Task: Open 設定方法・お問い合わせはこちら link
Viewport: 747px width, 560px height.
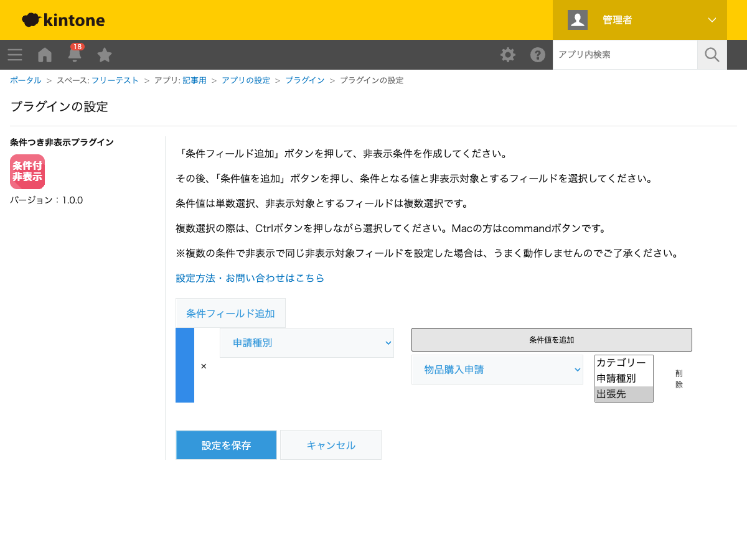Action: click(250, 278)
